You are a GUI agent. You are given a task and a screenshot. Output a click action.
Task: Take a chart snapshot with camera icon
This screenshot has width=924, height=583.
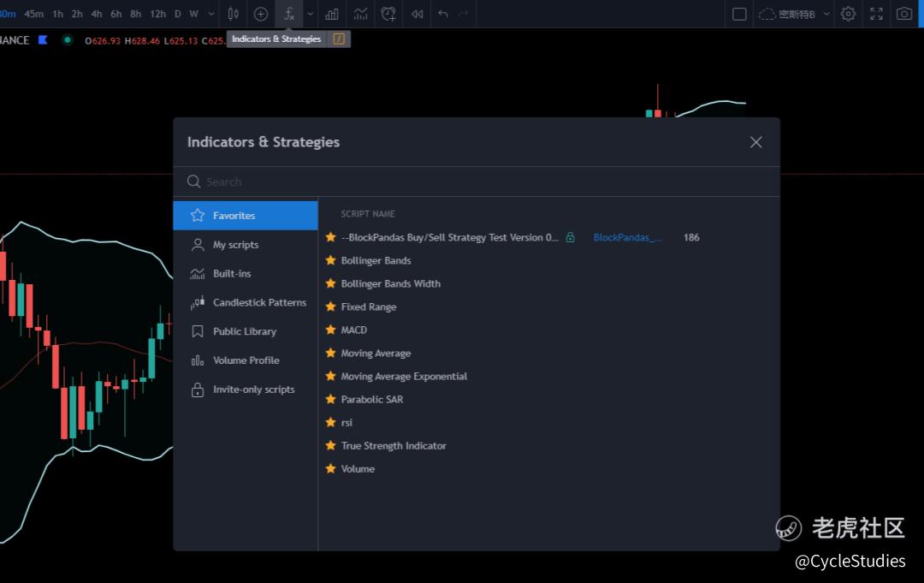903,14
